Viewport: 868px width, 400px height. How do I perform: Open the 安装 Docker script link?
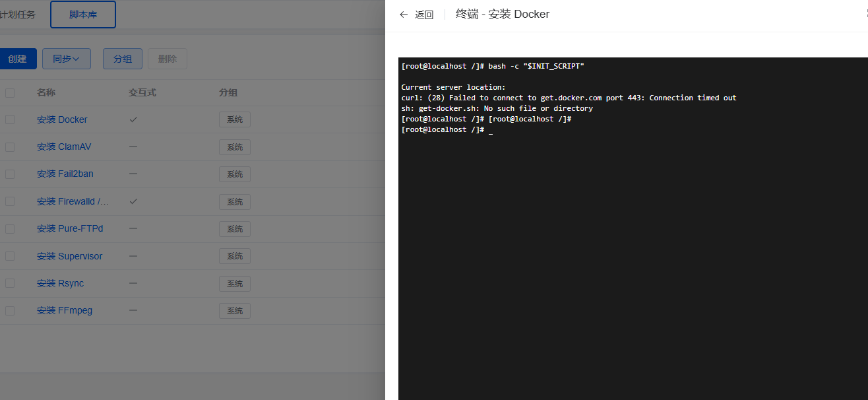tap(62, 119)
